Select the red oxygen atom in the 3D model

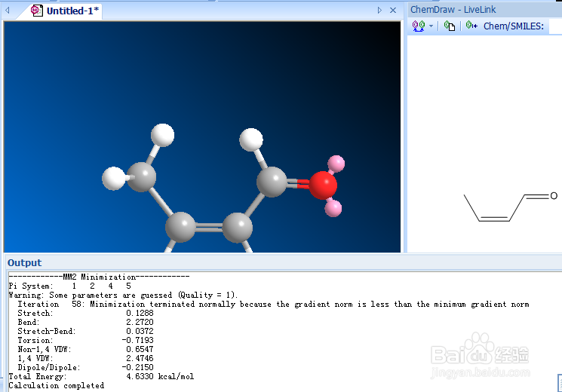(323, 185)
